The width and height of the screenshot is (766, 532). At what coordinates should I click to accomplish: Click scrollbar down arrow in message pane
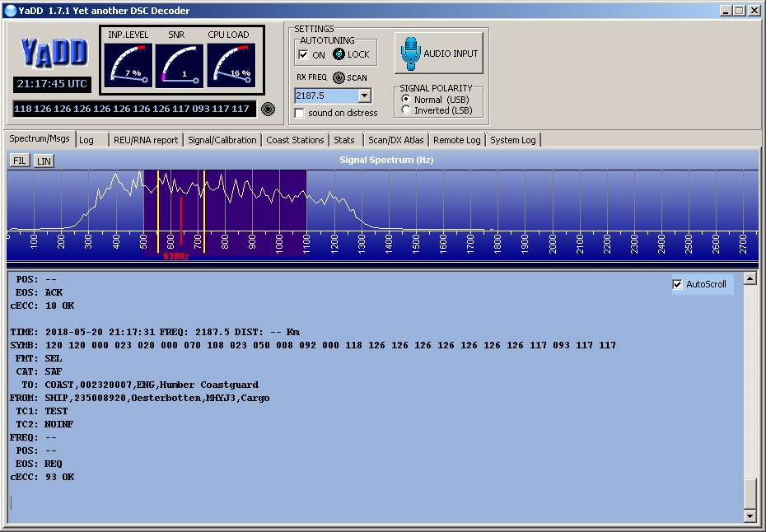pos(750,516)
